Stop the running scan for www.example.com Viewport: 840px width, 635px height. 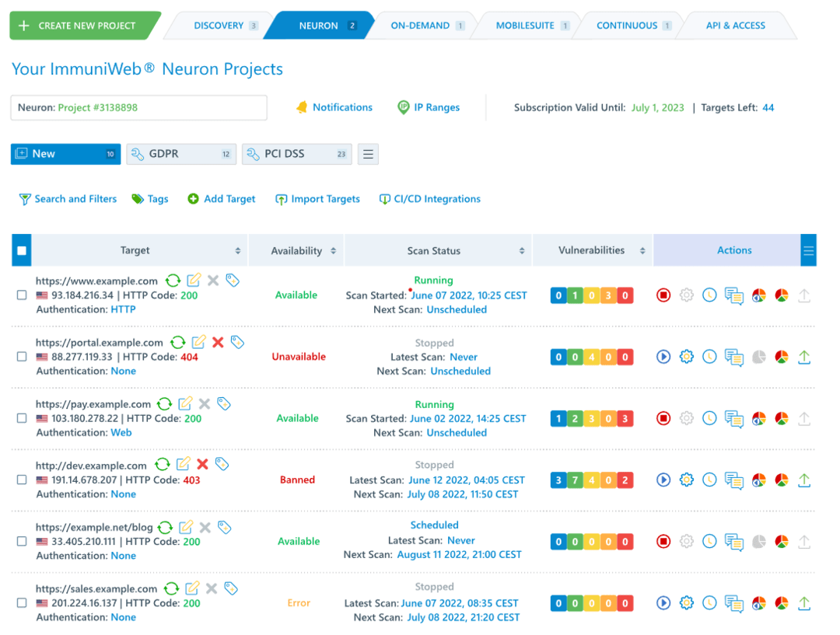click(x=663, y=295)
